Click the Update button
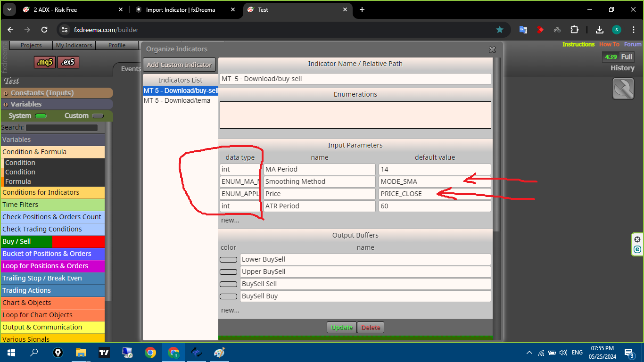Image resolution: width=644 pixels, height=362 pixels. click(342, 328)
